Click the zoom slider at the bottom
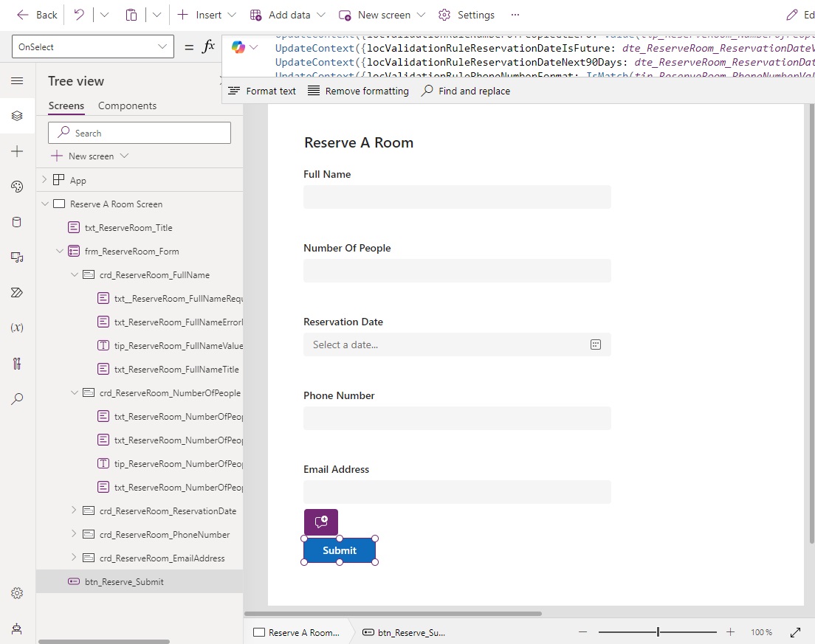Image resolution: width=815 pixels, height=644 pixels. 657,631
